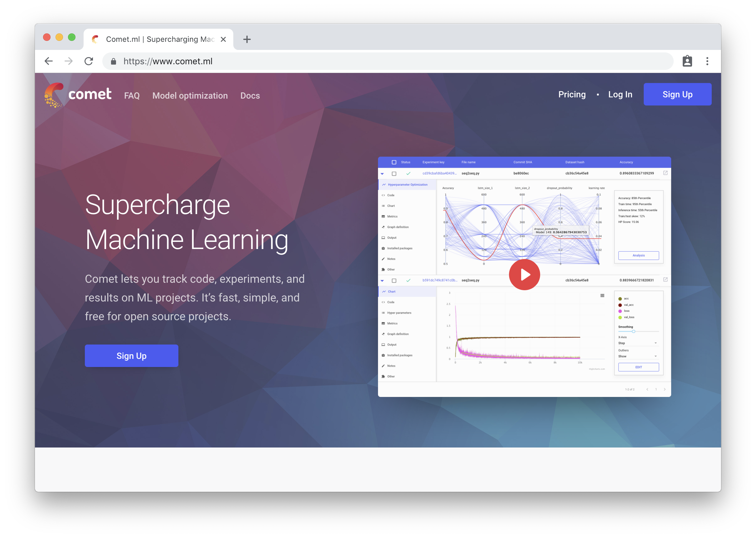756x538 pixels.
Task: Open the Outliers Show dropdown
Action: (x=638, y=356)
